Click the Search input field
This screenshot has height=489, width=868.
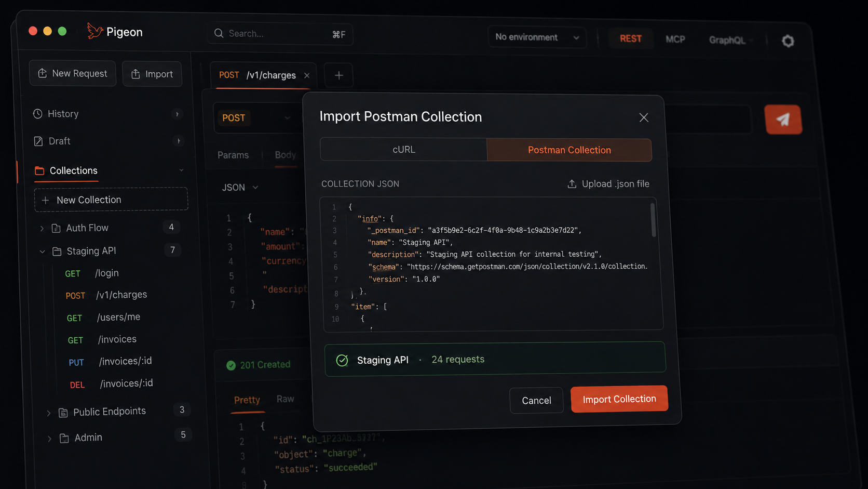click(x=280, y=34)
